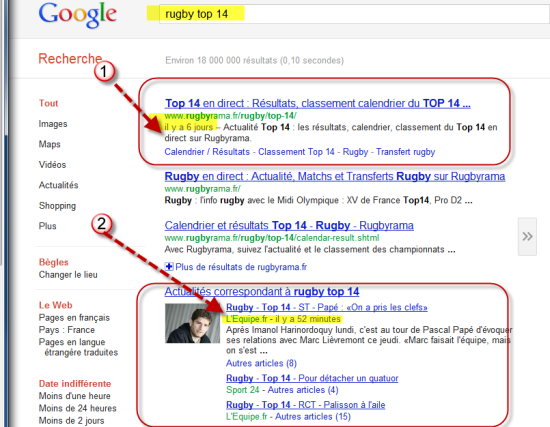Click Environ 18 000 000 résultats text
This screenshot has height=427, width=550.
pyautogui.click(x=254, y=60)
